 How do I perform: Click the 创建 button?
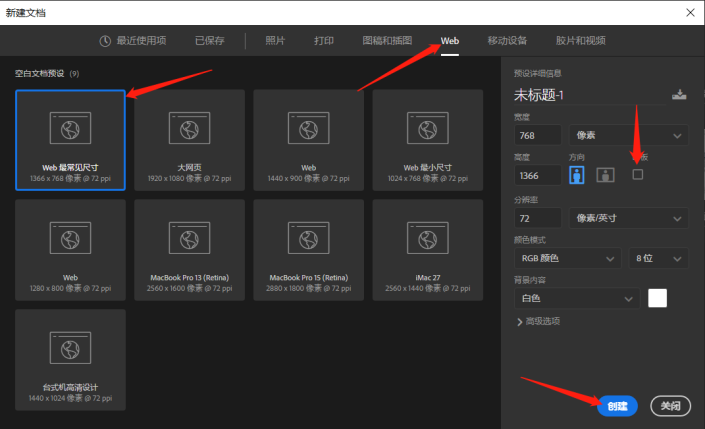[x=616, y=407]
